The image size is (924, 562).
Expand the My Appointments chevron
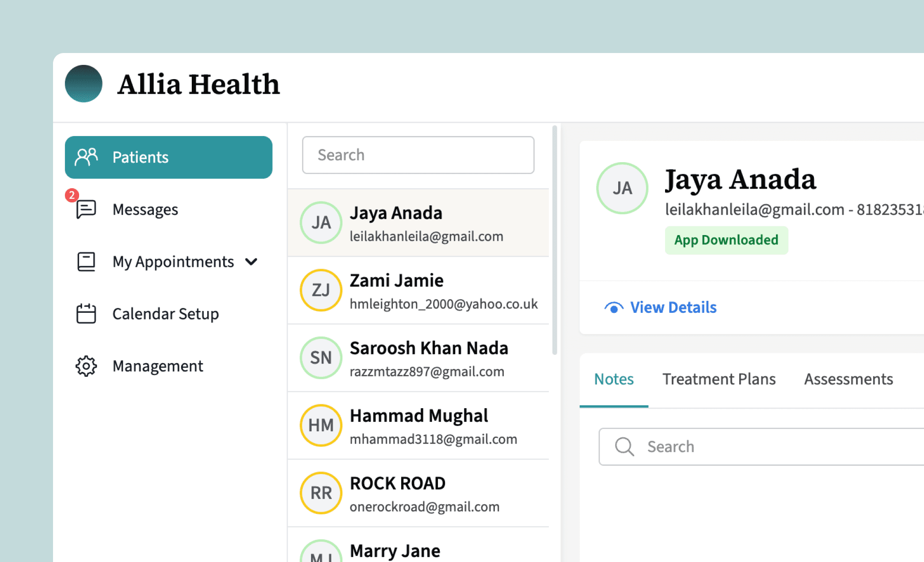tap(251, 262)
